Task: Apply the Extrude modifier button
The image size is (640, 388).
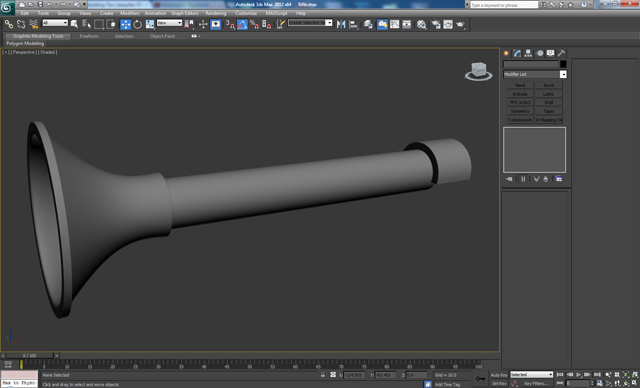Action: (x=520, y=94)
